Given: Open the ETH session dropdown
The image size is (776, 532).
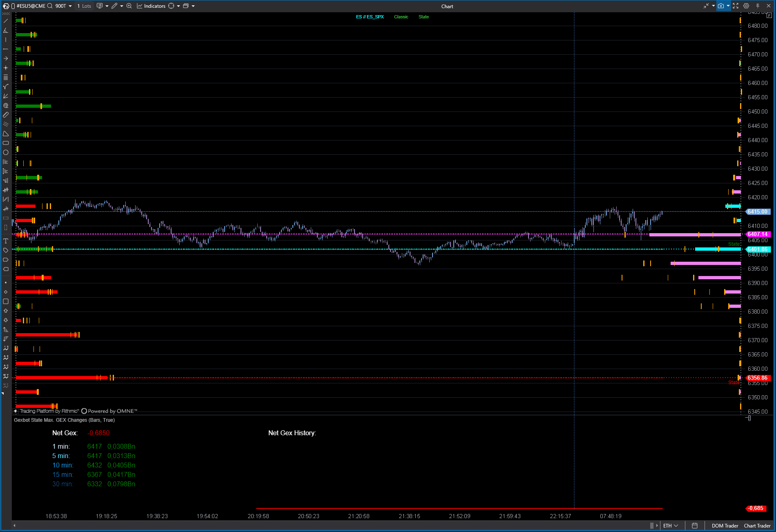Looking at the screenshot, I should (x=671, y=526).
